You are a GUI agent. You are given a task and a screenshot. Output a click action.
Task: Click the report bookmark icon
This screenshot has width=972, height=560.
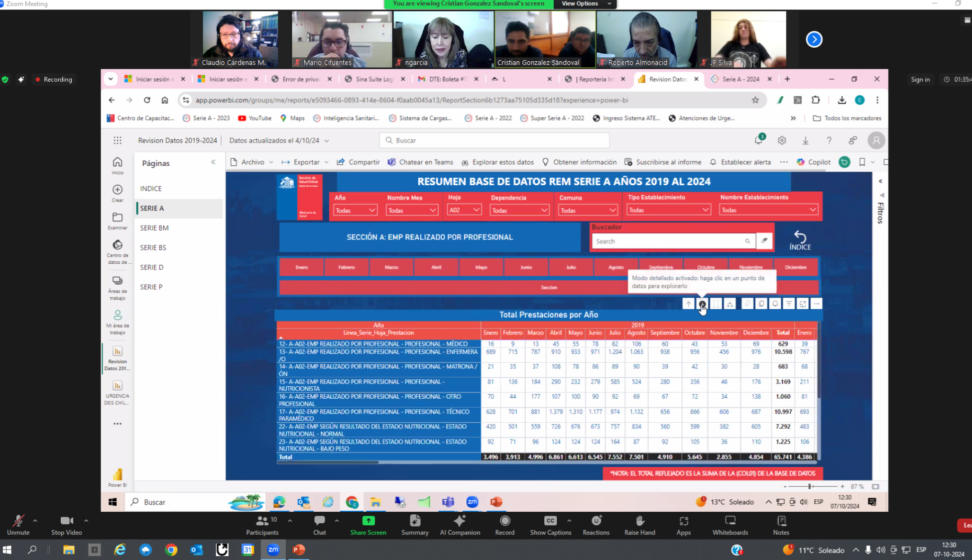point(862,162)
